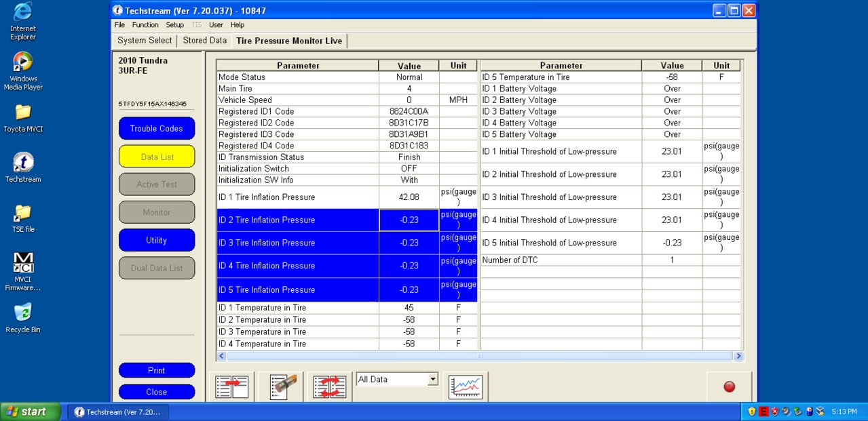
Task: Click the swap-lists icon with red arrows
Action: tap(329, 387)
